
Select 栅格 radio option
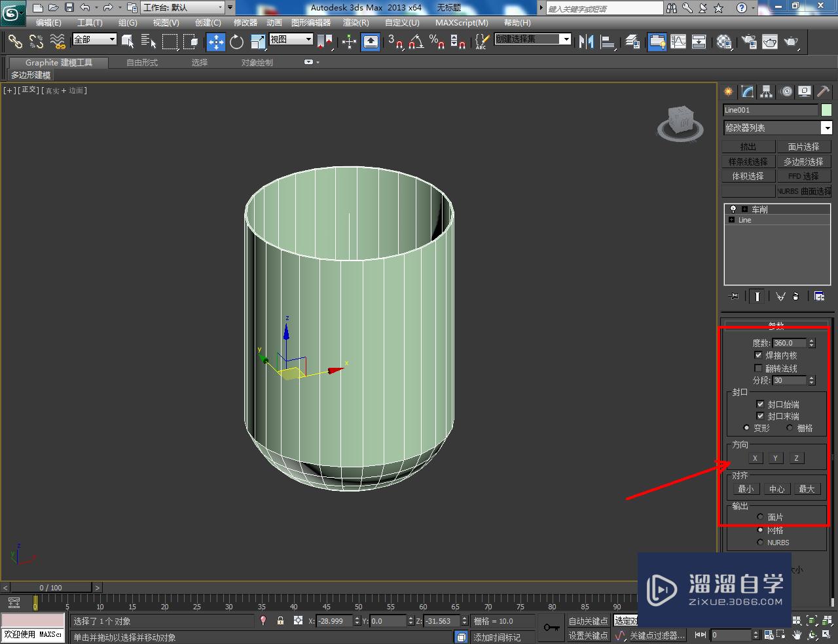click(x=790, y=427)
